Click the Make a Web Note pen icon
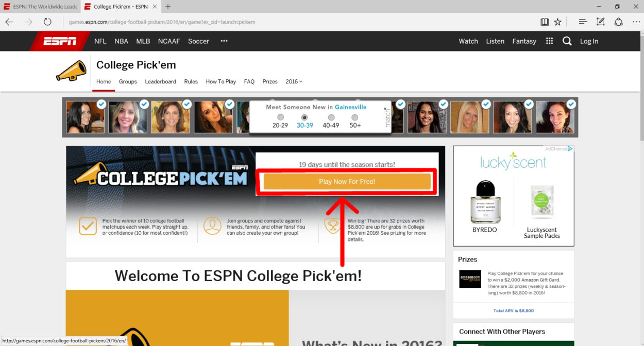Viewport: 644px width, 346px height. click(601, 22)
